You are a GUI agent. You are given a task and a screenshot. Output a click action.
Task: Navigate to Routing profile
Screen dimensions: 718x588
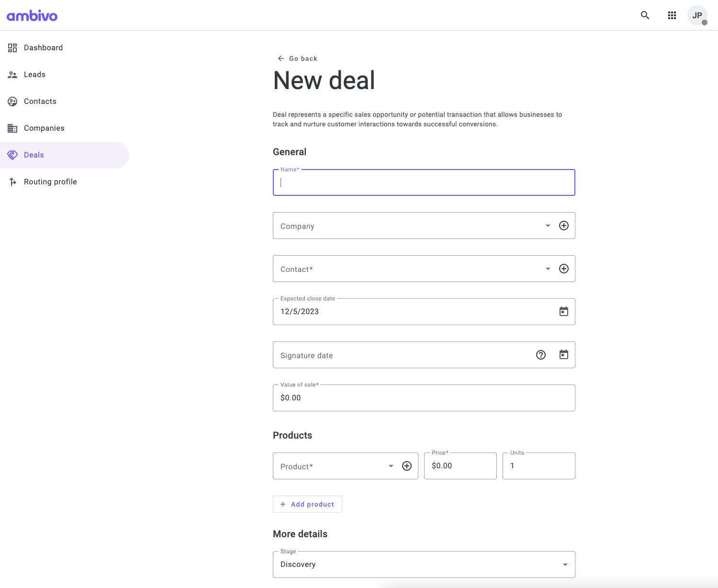tap(50, 182)
